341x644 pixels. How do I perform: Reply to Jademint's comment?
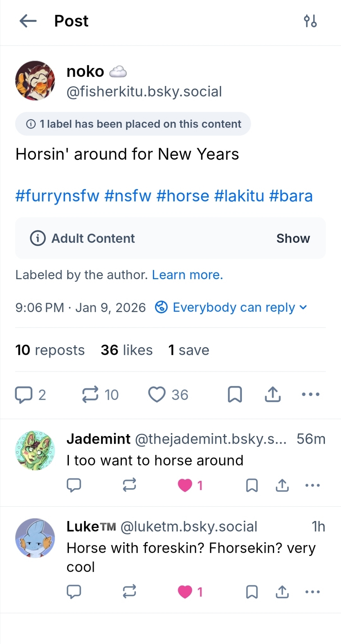(x=74, y=485)
